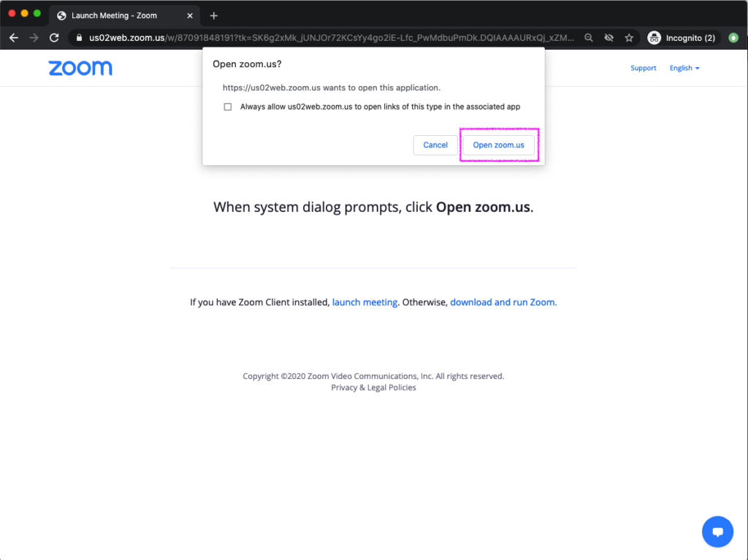Enable Always allow us02web.zoom.us checkbox
This screenshot has width=748, height=560.
tap(228, 107)
